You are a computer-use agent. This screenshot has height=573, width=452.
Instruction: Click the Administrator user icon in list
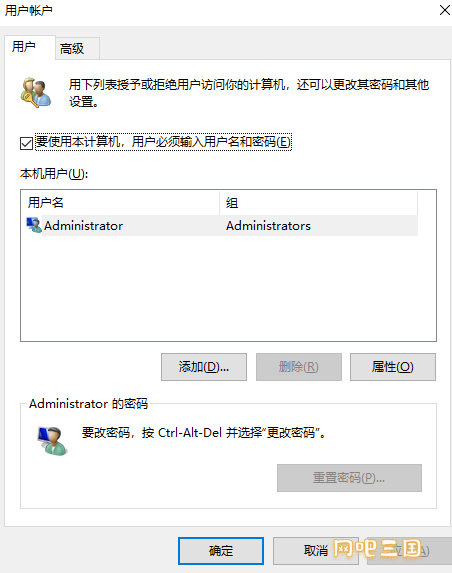coord(34,225)
